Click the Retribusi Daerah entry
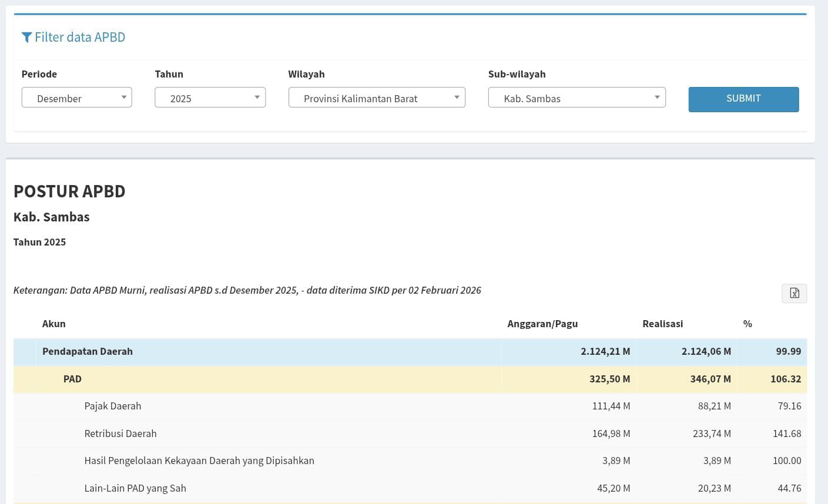Viewport: 828px width, 504px height. click(120, 434)
